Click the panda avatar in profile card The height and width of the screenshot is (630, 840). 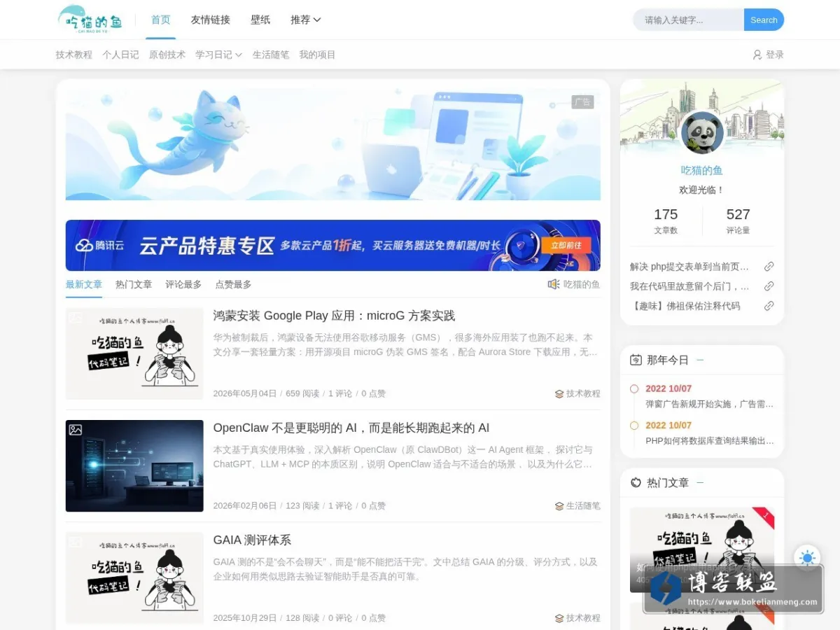(x=702, y=132)
